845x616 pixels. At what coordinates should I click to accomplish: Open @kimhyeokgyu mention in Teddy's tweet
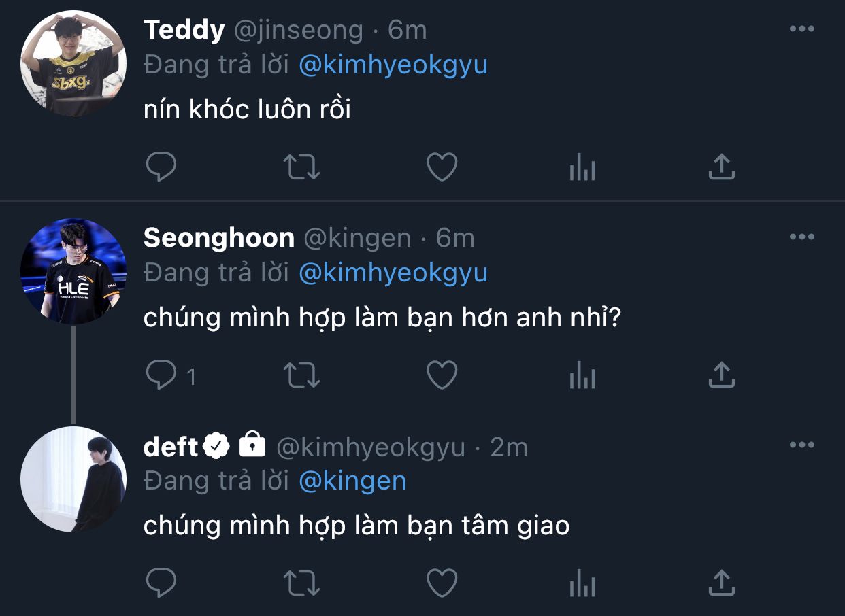[x=393, y=65]
